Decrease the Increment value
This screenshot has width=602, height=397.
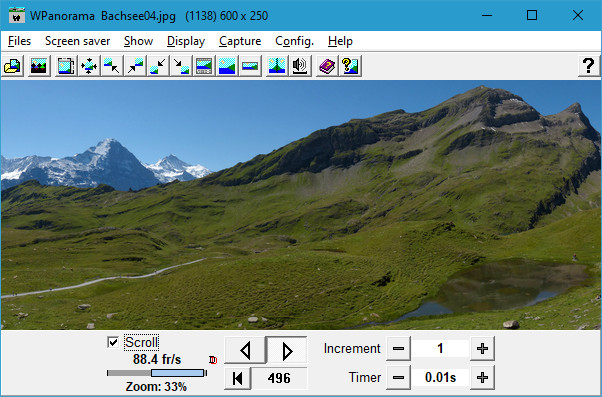(x=398, y=349)
